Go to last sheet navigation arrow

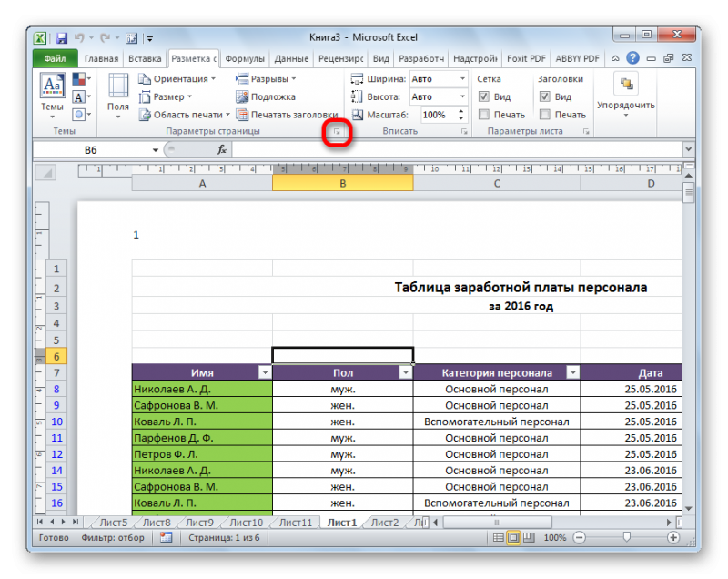tap(76, 523)
